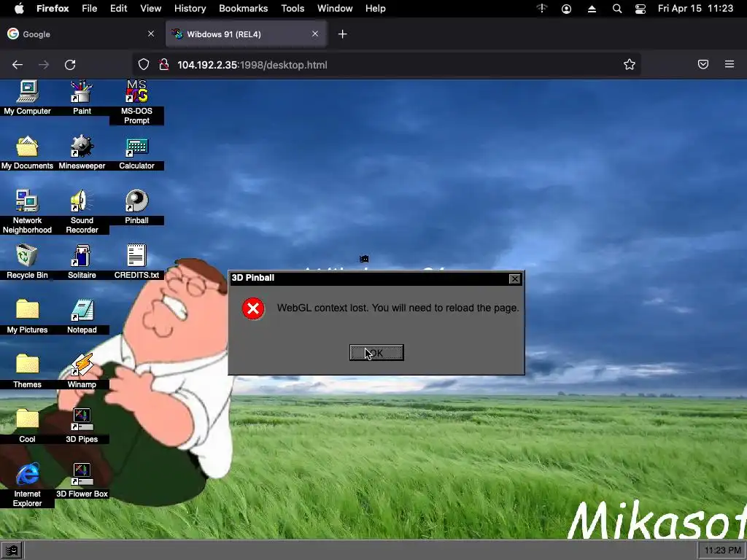Open the Firefox menu bar item

[x=53, y=9]
